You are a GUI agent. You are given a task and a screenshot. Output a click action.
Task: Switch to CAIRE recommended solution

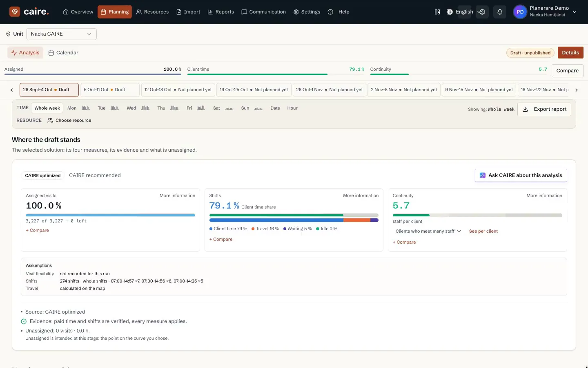tap(95, 175)
